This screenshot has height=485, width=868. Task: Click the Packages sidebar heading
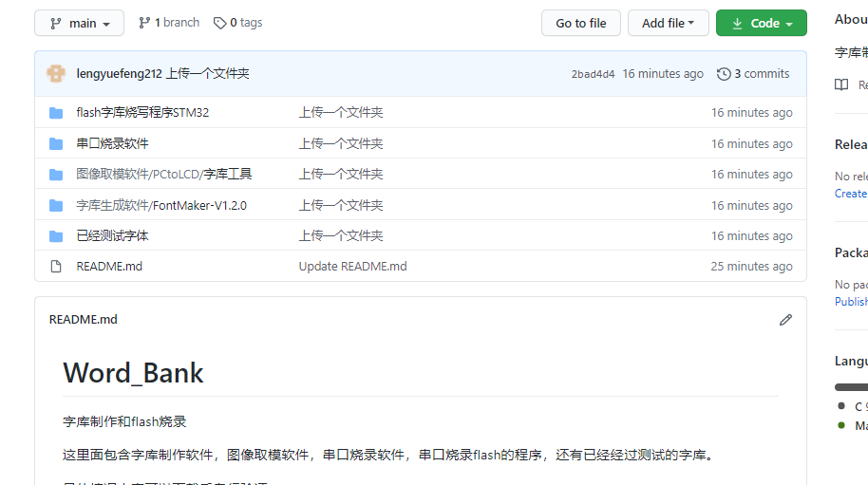(x=851, y=252)
